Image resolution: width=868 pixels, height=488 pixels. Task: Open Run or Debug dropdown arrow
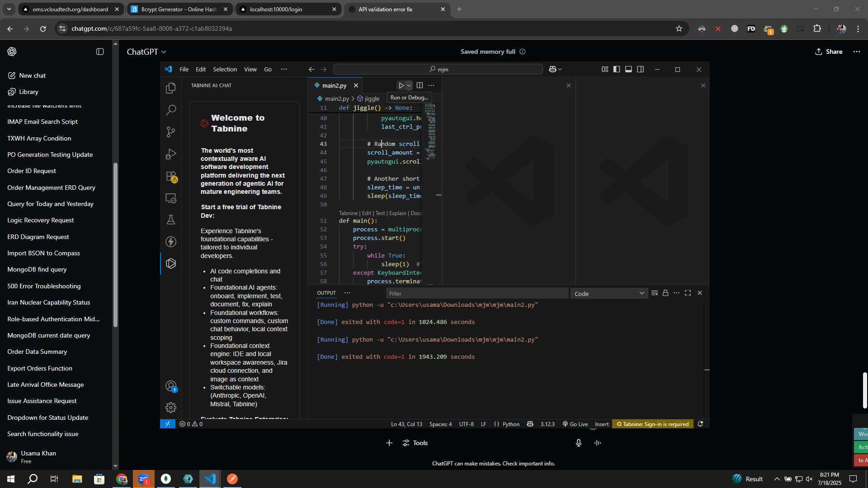[x=409, y=85]
